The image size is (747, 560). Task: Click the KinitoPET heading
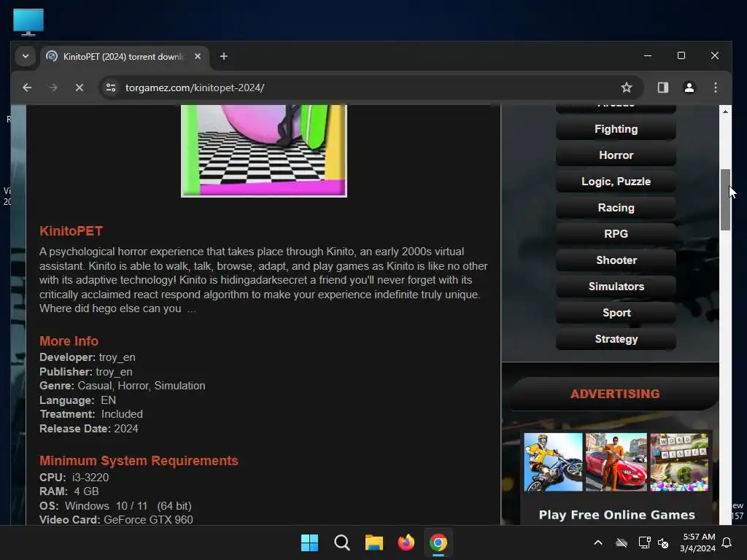tap(71, 231)
